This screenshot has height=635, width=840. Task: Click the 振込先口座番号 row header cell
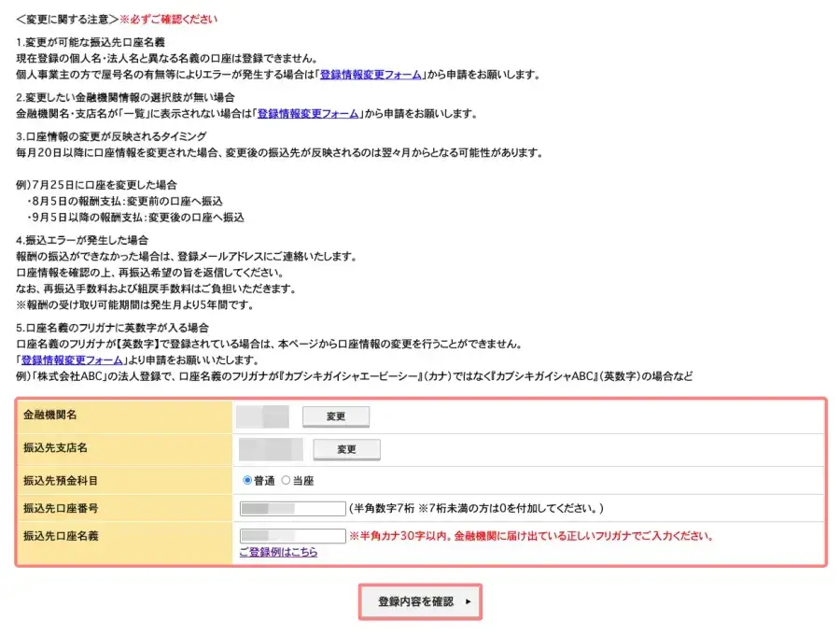pyautogui.click(x=63, y=507)
